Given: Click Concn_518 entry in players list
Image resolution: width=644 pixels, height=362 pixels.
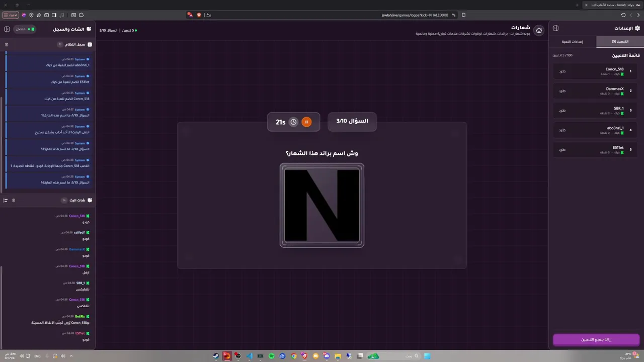Looking at the screenshot, I should point(596,71).
